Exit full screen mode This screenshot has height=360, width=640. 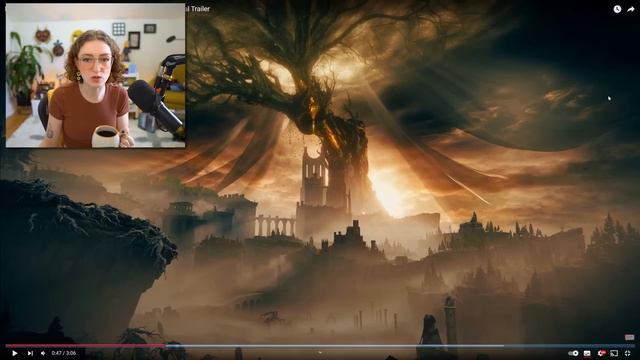[x=628, y=353]
